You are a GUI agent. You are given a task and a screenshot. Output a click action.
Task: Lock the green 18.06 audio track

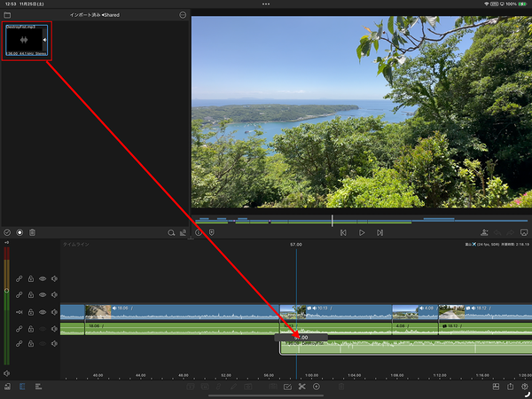(x=31, y=329)
